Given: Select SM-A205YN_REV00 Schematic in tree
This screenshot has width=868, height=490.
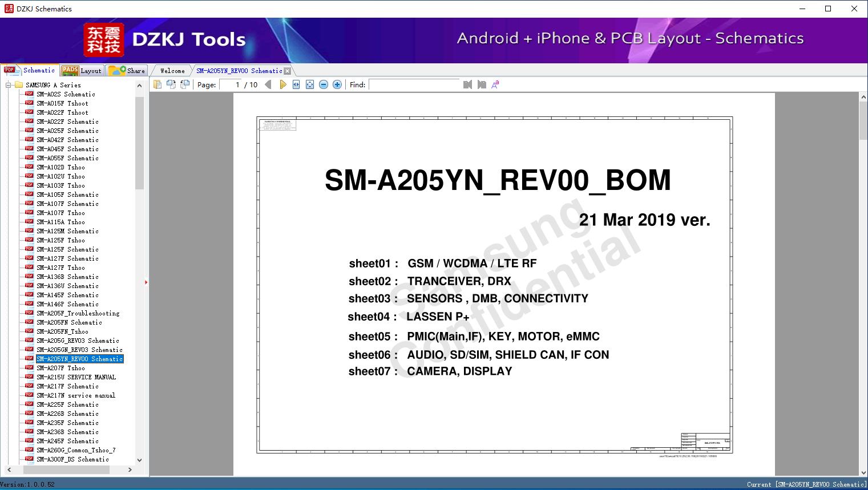Looking at the screenshot, I should pyautogui.click(x=80, y=359).
